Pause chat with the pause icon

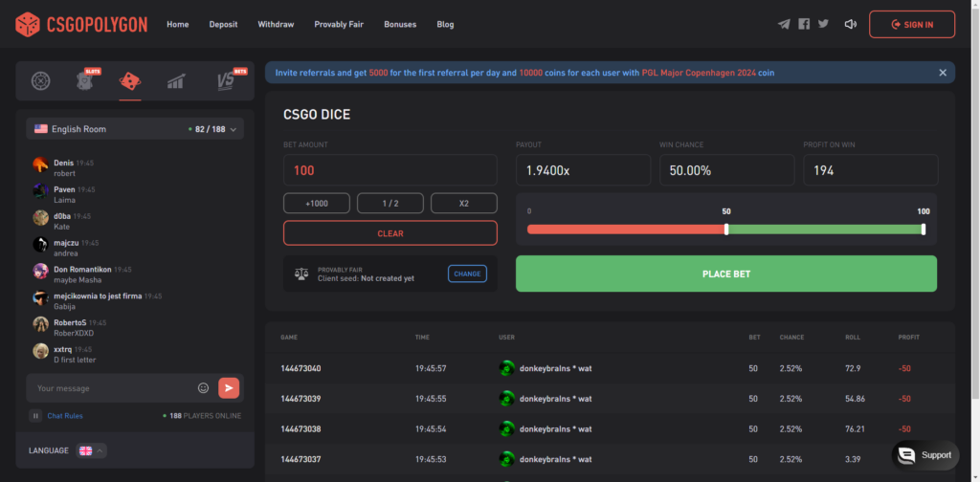click(x=35, y=416)
